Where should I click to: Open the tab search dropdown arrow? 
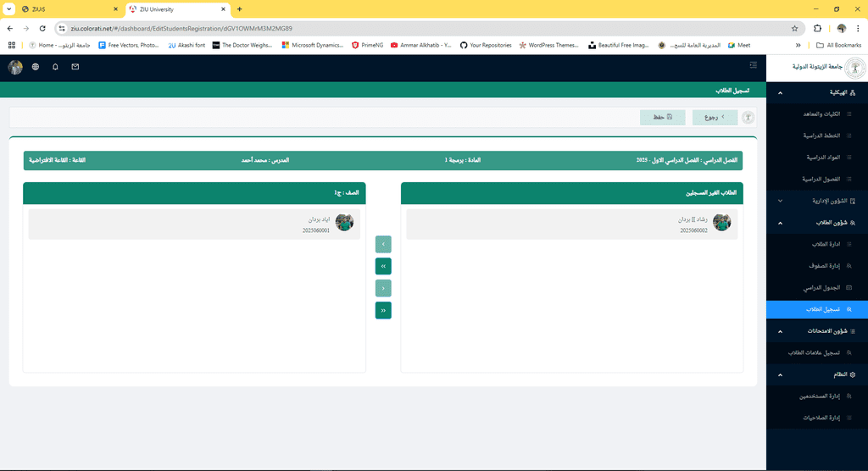pos(9,9)
